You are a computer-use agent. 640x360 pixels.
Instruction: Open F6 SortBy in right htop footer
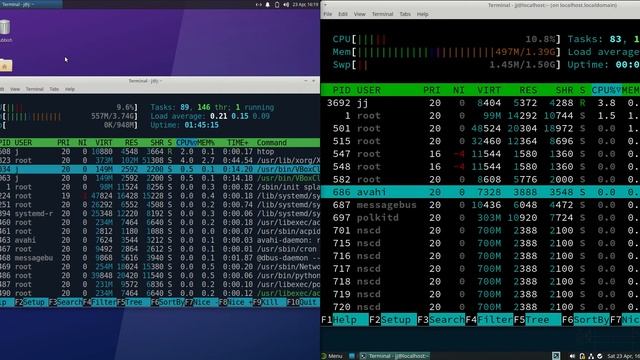[x=586, y=320]
